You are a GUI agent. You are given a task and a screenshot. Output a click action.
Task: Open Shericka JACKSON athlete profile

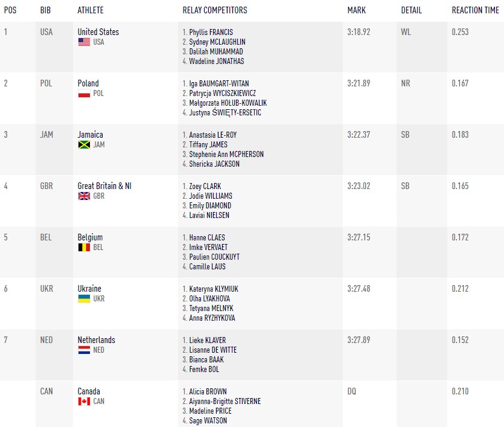click(x=214, y=164)
